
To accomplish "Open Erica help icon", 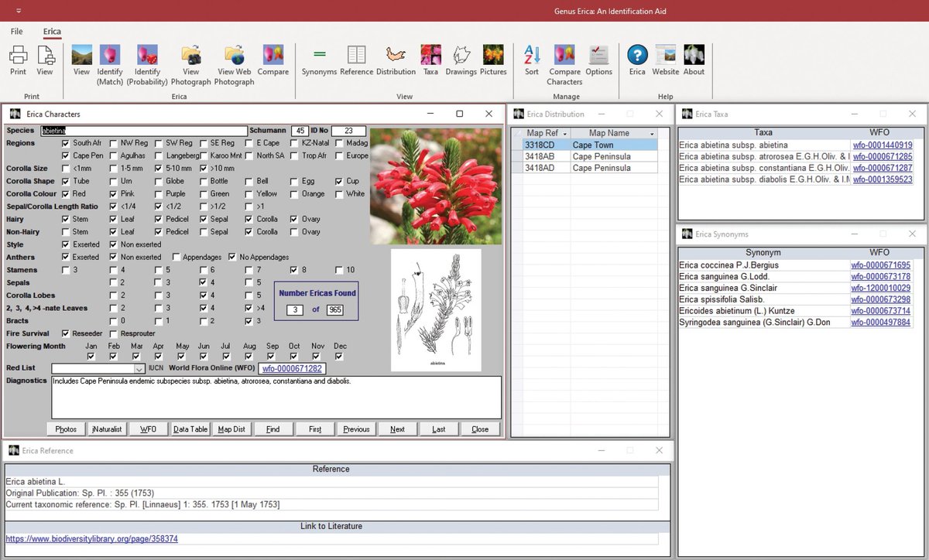I will click(x=637, y=56).
